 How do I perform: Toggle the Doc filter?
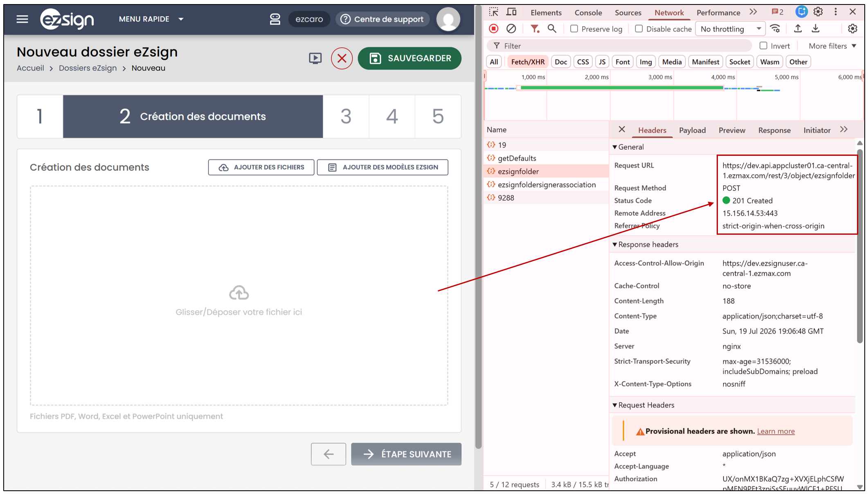(x=561, y=62)
